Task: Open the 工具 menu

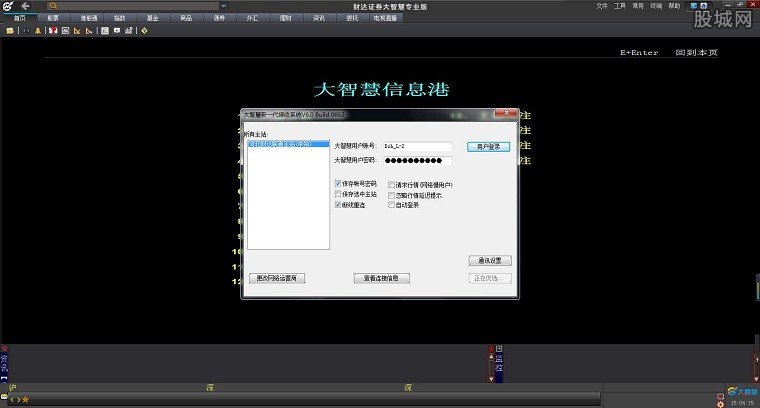Action: tap(620, 6)
